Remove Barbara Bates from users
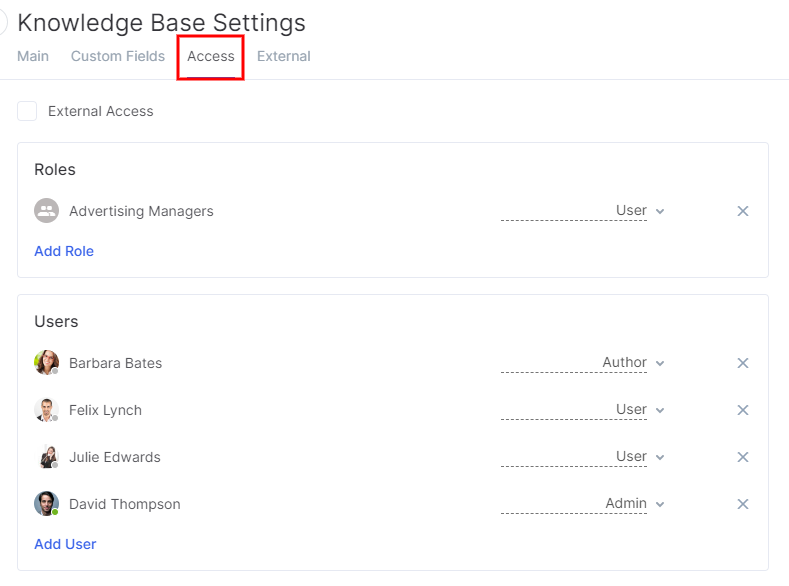The width and height of the screenshot is (789, 586). (x=742, y=363)
